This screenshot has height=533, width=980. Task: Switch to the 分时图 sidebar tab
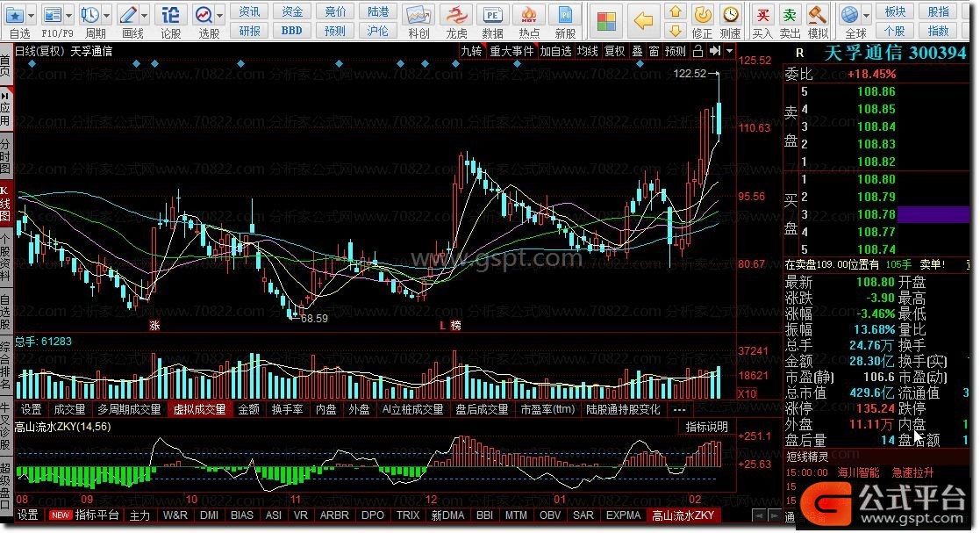pyautogui.click(x=5, y=155)
